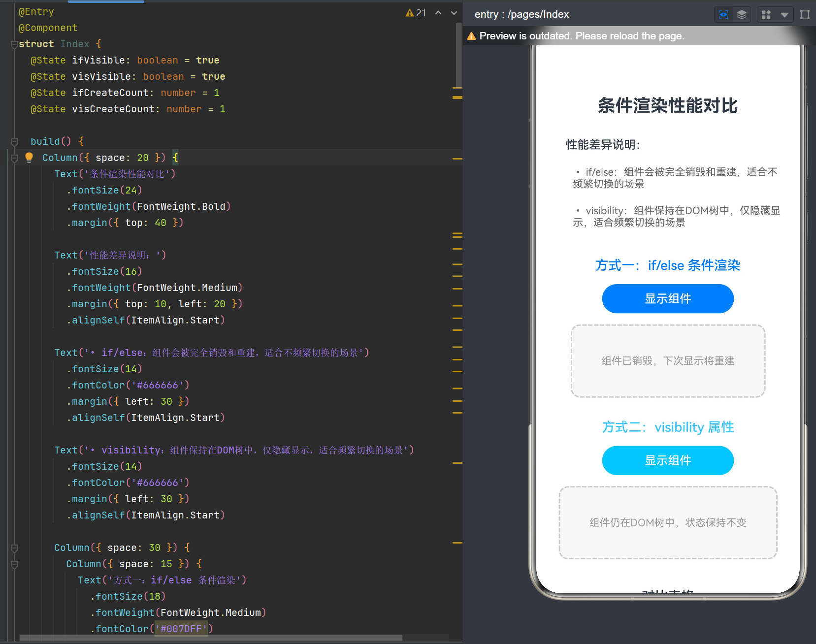
Task: Click visVisible state variable declaration
Action: (x=128, y=76)
